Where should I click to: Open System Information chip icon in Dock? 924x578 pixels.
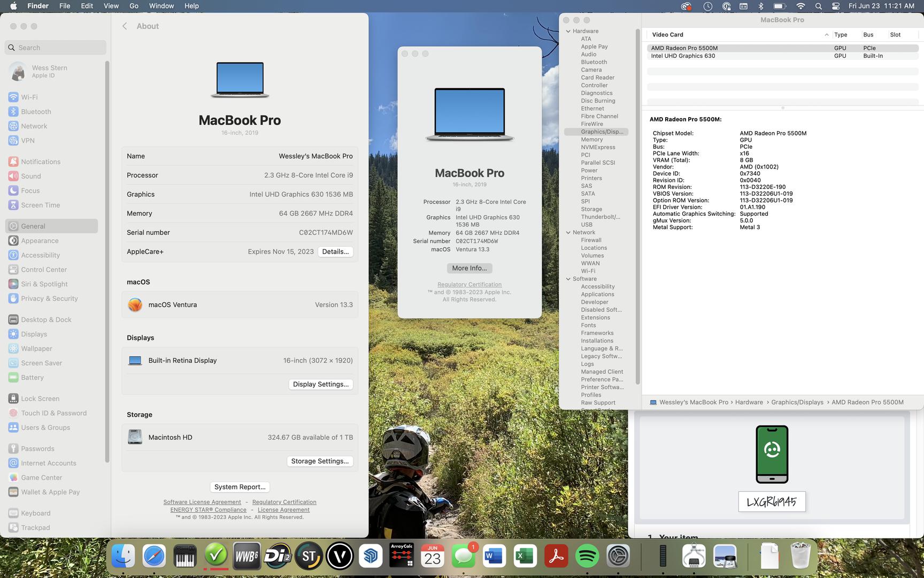694,556
